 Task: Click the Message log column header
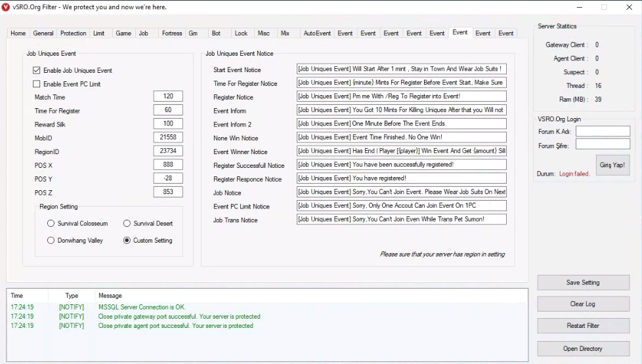coord(311,295)
